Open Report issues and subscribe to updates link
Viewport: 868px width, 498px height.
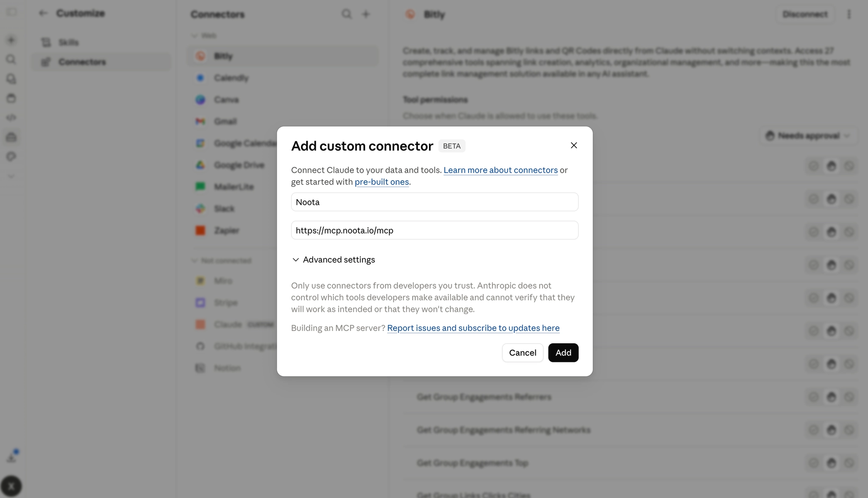473,328
